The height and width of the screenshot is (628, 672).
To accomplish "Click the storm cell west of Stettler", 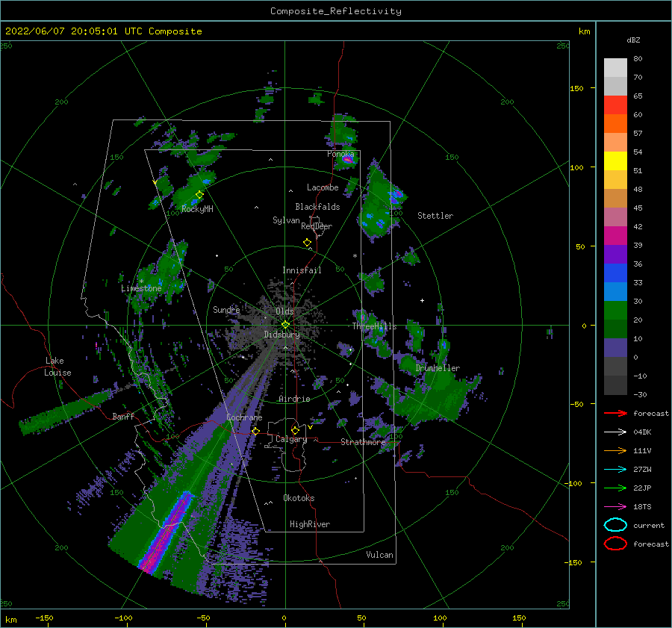I will click(379, 206).
